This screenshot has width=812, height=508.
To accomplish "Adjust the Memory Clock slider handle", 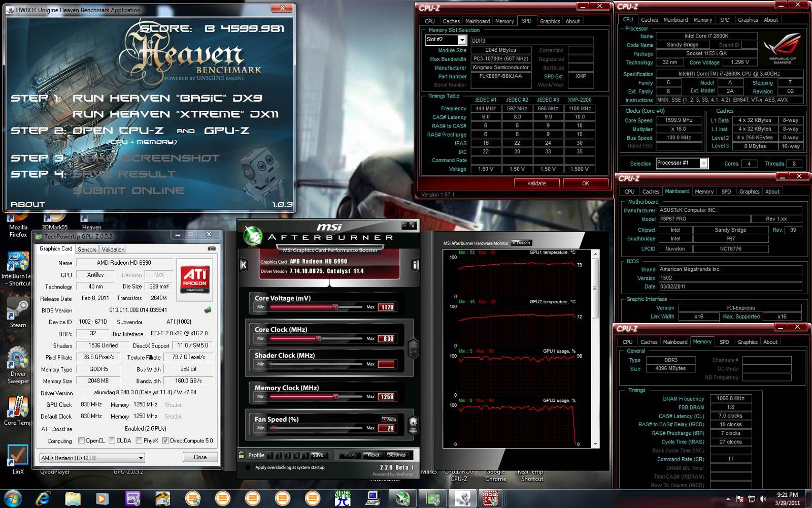I will (x=335, y=396).
